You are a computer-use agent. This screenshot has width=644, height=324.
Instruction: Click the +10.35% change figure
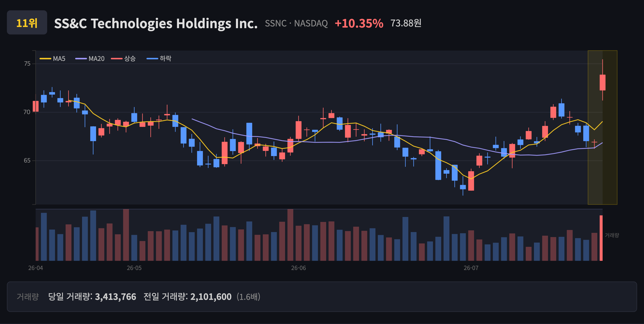click(x=359, y=24)
